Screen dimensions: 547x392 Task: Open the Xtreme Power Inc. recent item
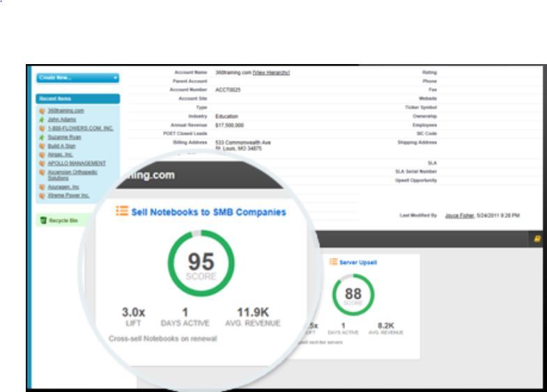pos(68,196)
